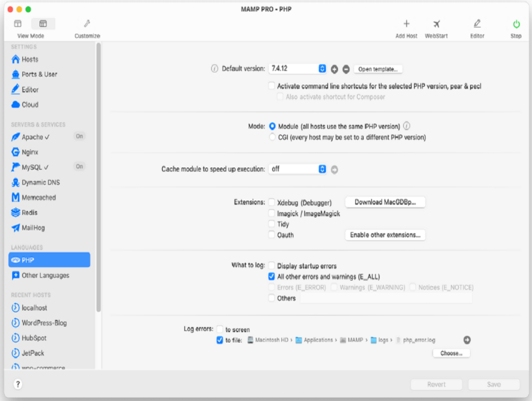Screen dimensions: 532x401
Task: Enable command line shortcuts for PHP
Action: pyautogui.click(x=272, y=86)
